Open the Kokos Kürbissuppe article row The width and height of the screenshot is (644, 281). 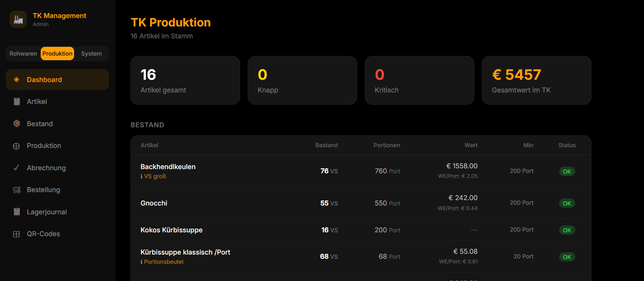[171, 230]
